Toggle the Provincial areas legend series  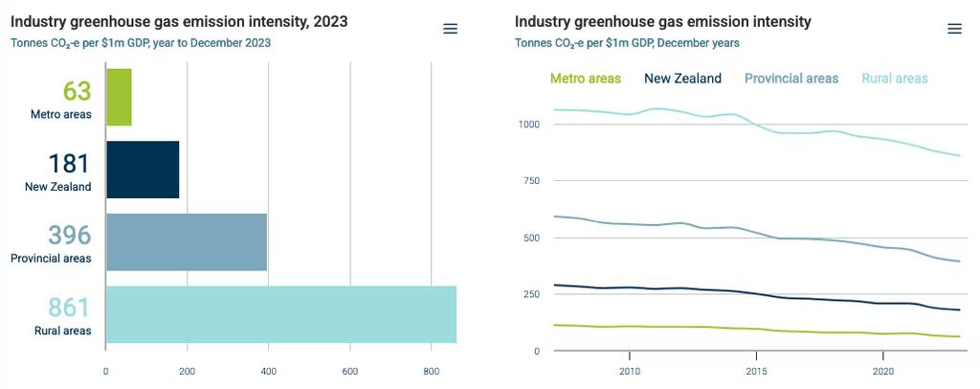coord(791,79)
